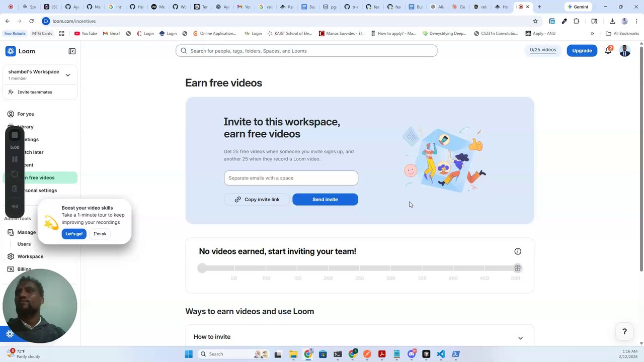Open the YouTube bookmark

tap(86, 34)
